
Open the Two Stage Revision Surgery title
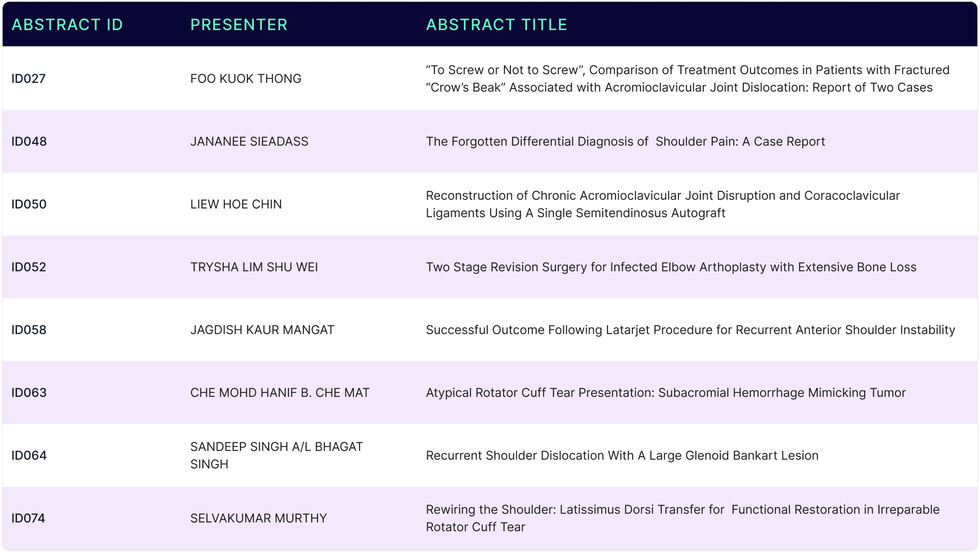click(x=671, y=267)
